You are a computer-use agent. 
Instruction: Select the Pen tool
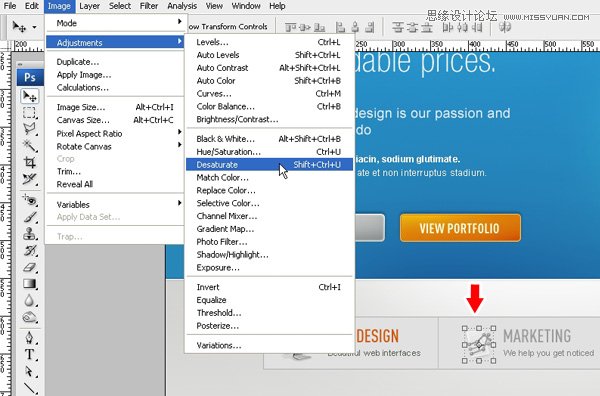point(29,337)
